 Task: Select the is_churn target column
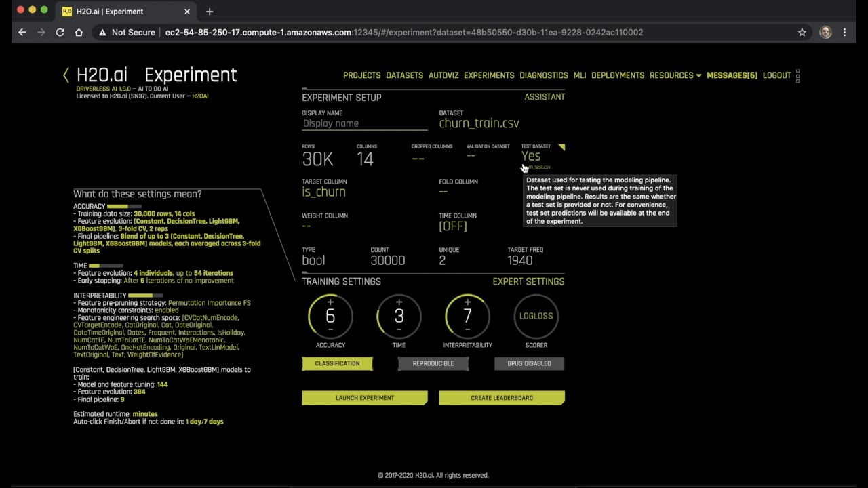(323, 192)
